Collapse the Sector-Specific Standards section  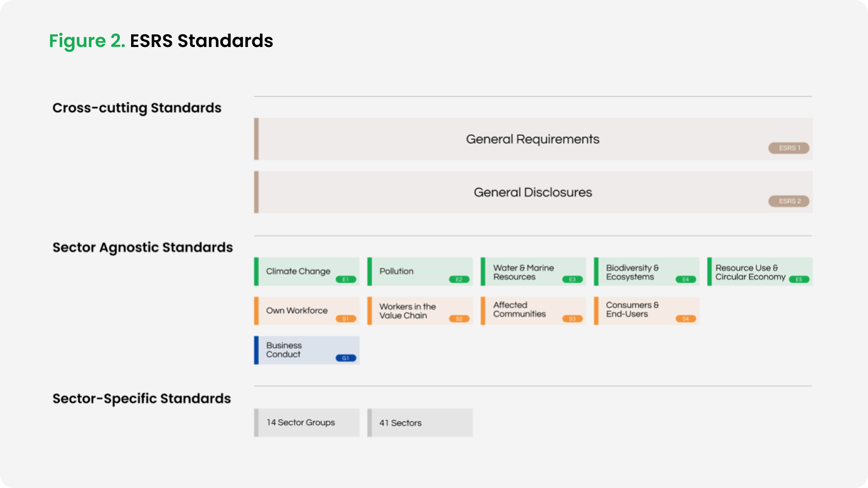[x=142, y=399]
